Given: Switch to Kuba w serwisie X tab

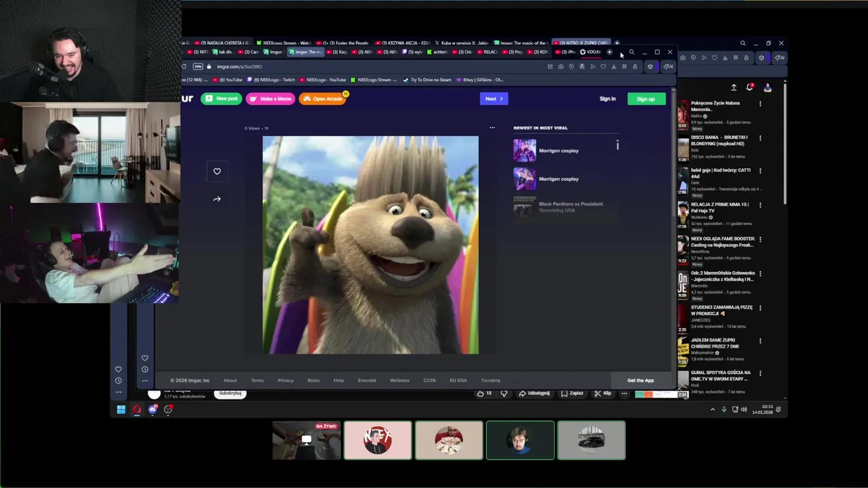Looking at the screenshot, I should pyautogui.click(x=462, y=43).
